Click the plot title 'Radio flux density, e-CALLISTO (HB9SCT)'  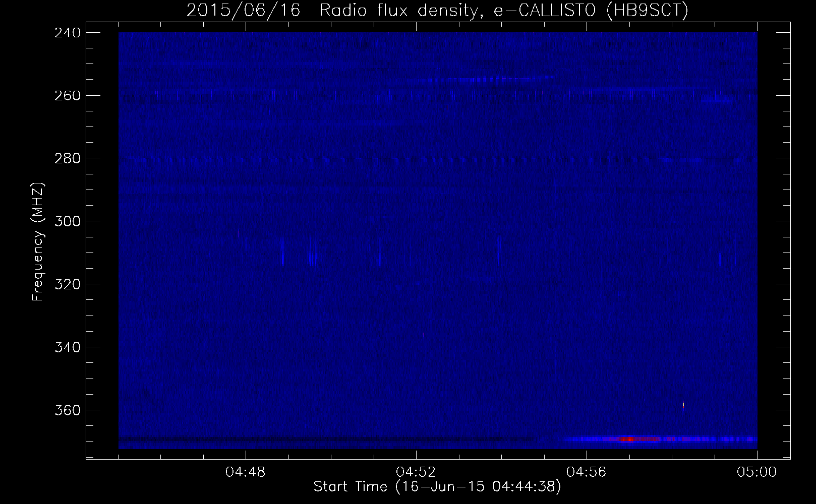click(504, 11)
